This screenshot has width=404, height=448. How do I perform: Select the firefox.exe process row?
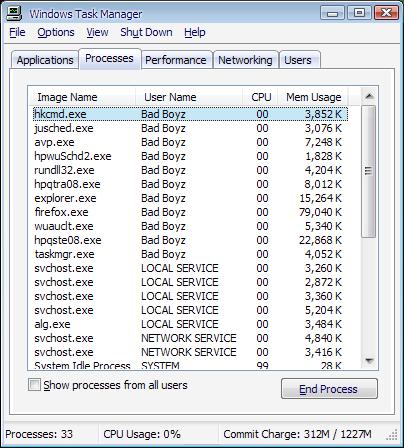pyautogui.click(x=191, y=212)
